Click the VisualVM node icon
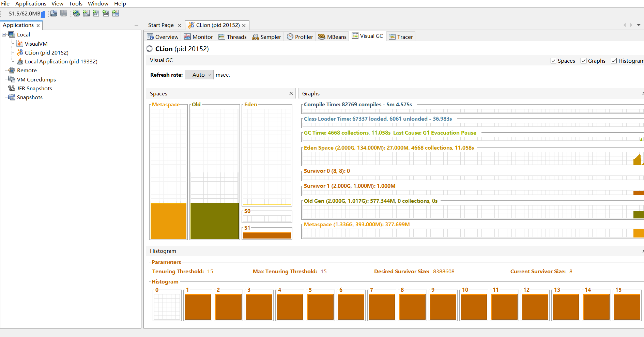 pos(20,44)
